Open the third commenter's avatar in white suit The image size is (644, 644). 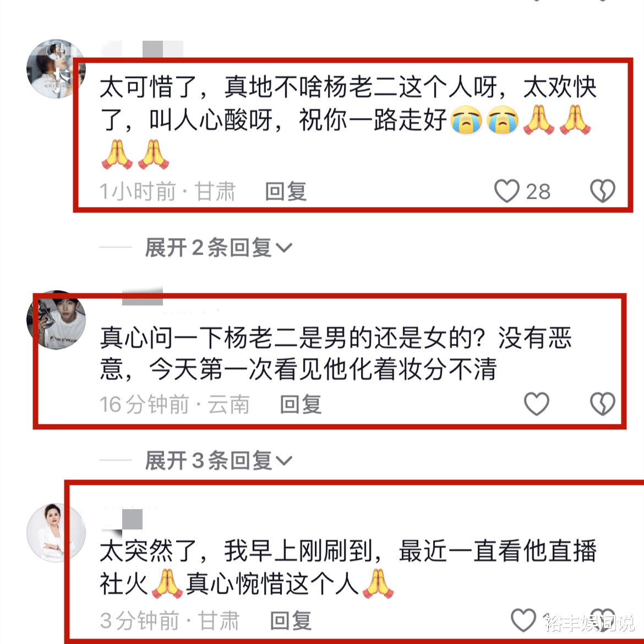click(56, 533)
